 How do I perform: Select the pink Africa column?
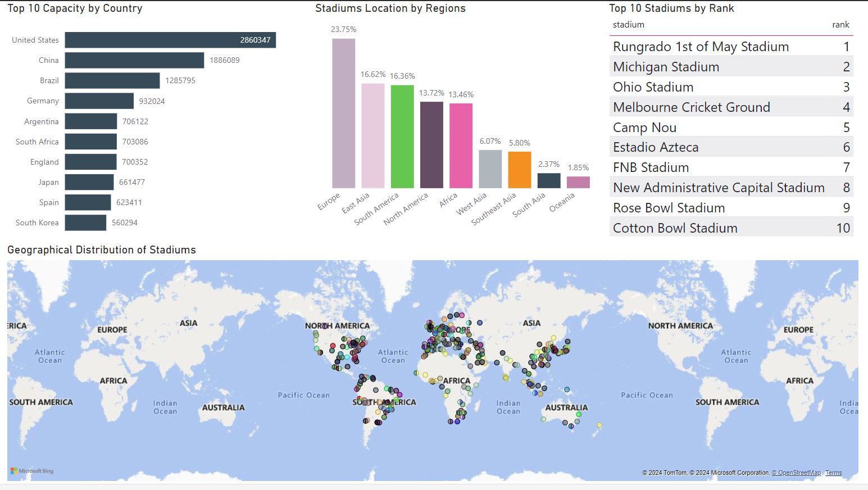point(461,146)
